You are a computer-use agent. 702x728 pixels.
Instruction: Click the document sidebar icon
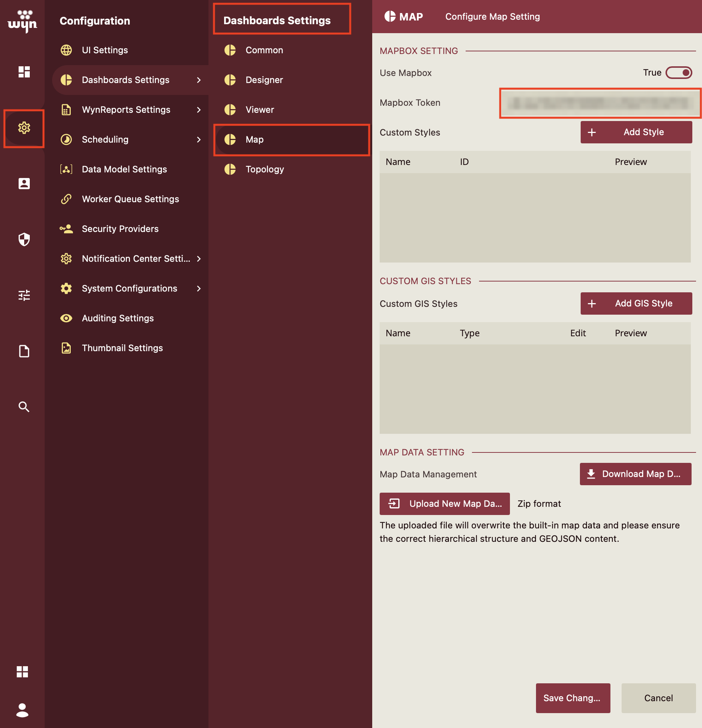click(x=23, y=351)
